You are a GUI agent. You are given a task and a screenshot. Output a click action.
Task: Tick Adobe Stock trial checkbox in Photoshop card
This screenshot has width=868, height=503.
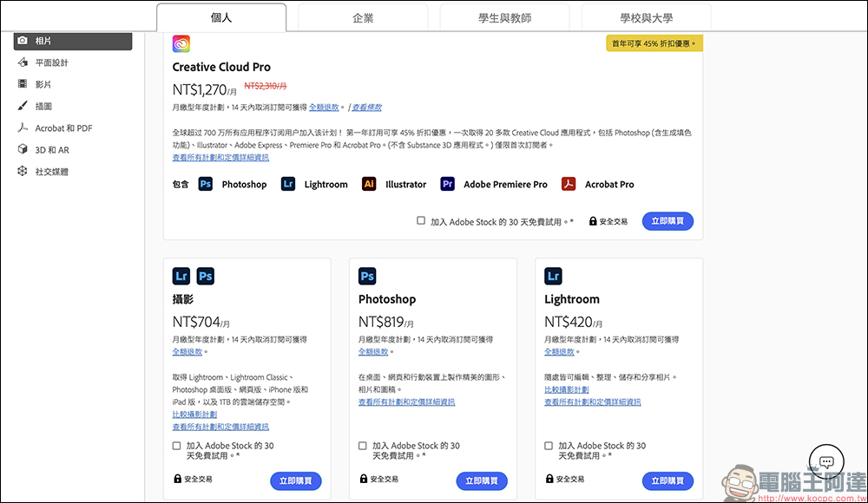[x=363, y=446]
